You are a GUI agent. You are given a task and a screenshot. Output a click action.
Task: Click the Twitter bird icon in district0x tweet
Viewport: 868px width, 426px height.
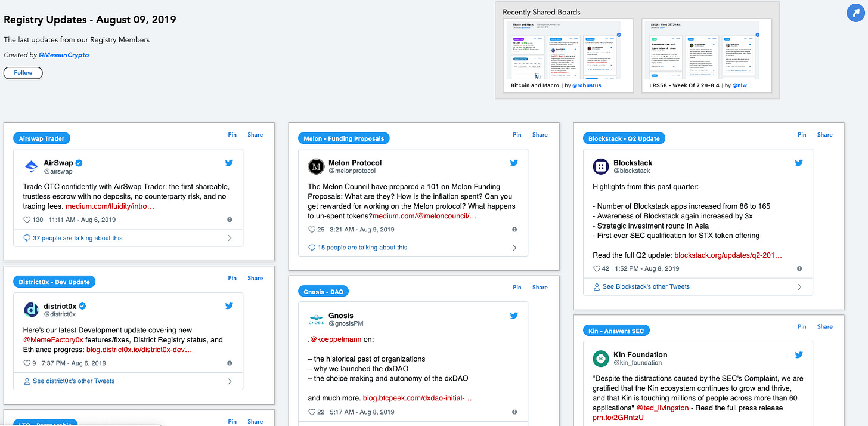pos(229,306)
